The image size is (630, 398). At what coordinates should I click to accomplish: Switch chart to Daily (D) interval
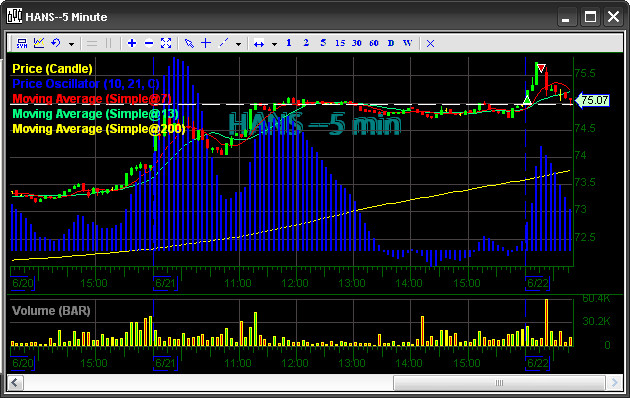(391, 43)
